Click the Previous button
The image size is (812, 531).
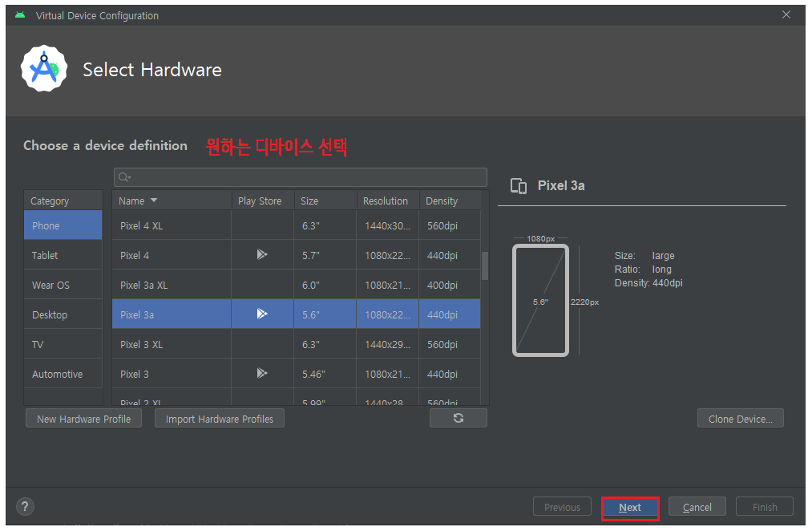coord(563,507)
